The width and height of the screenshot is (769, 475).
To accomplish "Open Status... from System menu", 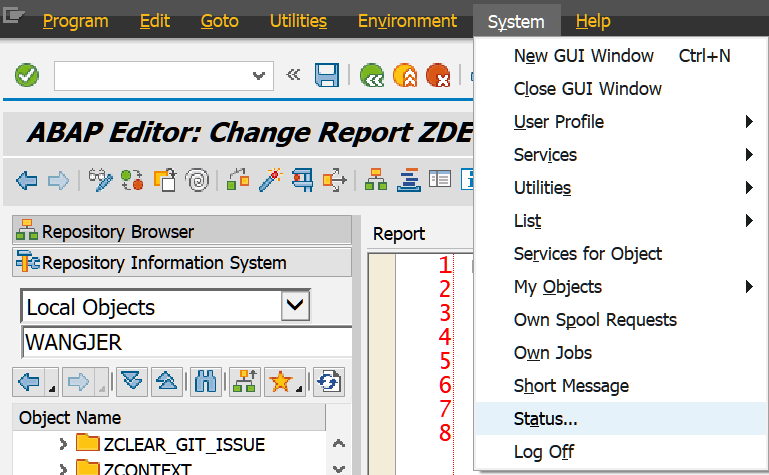I will (x=621, y=419).
